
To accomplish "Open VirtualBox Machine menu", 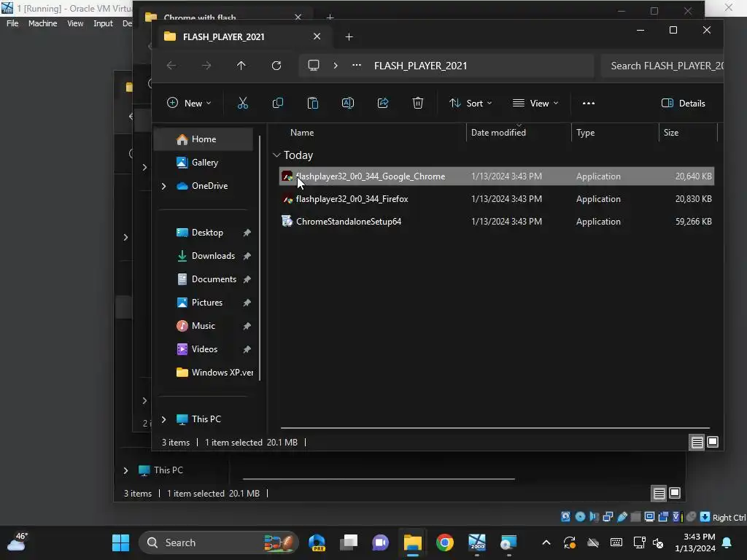I will click(x=42, y=23).
